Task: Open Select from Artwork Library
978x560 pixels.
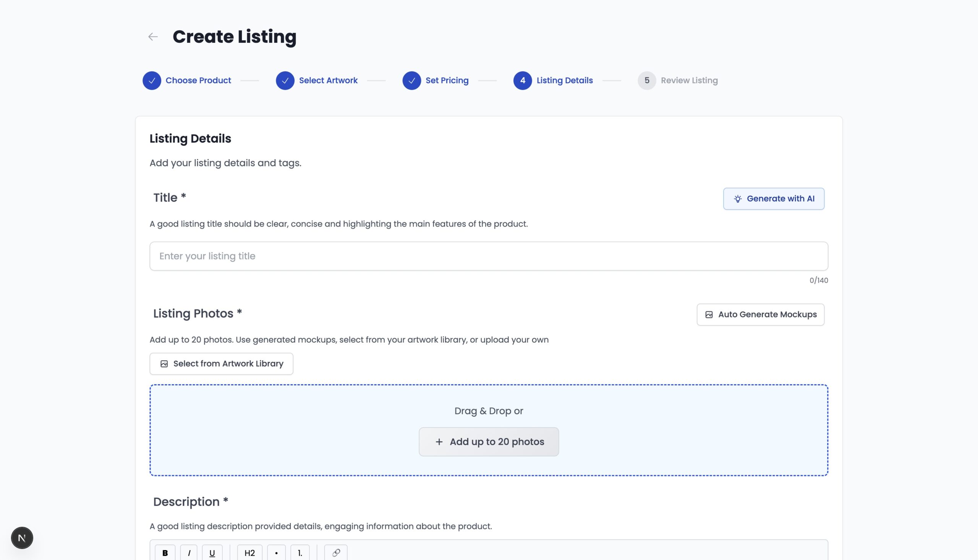Action: (221, 364)
